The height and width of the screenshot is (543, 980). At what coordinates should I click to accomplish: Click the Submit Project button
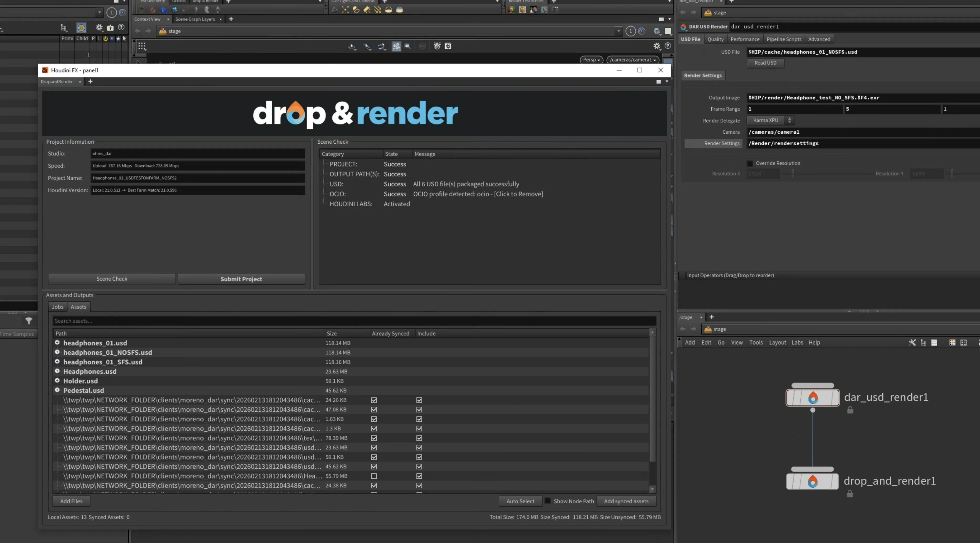tap(241, 279)
